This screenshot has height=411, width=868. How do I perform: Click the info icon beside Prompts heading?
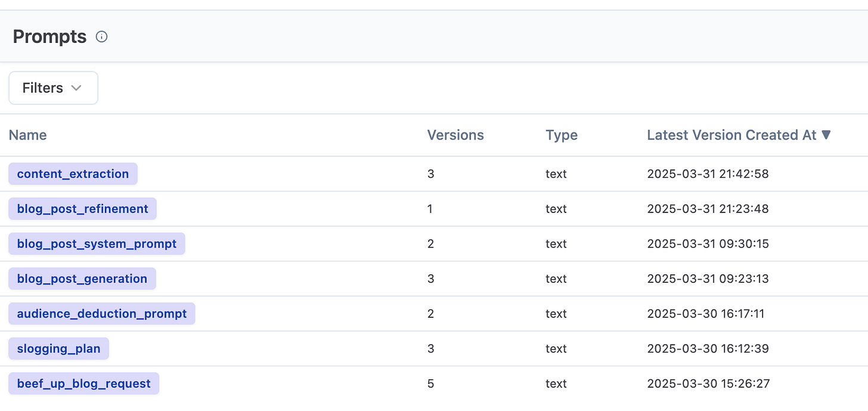coord(102,37)
